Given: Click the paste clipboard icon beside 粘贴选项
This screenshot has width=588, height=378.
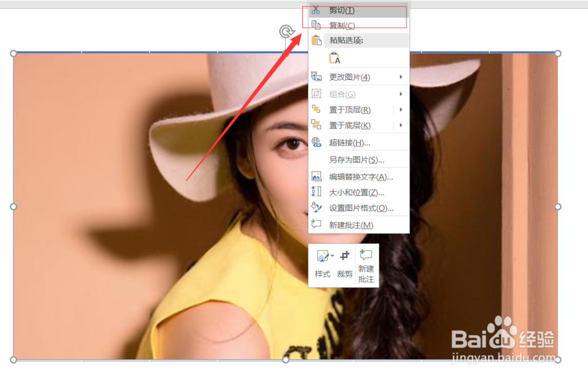Looking at the screenshot, I should point(316,40).
